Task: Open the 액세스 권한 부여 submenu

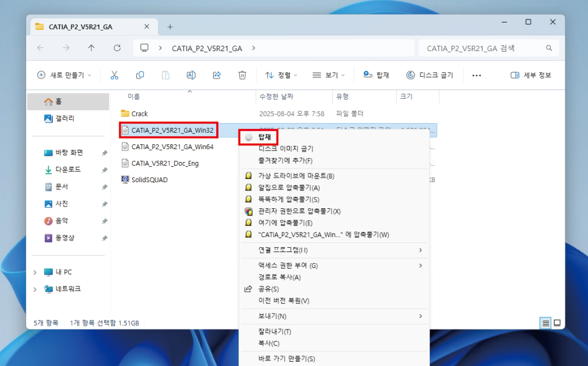Action: pyautogui.click(x=334, y=266)
